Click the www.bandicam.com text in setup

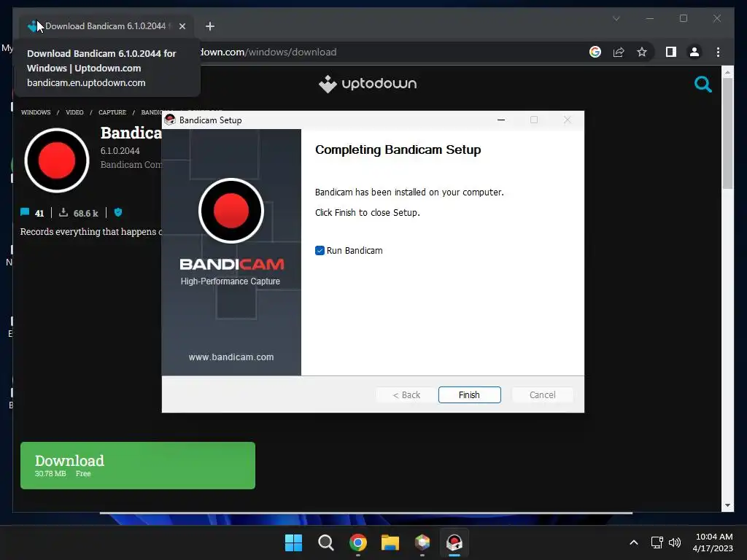click(231, 357)
